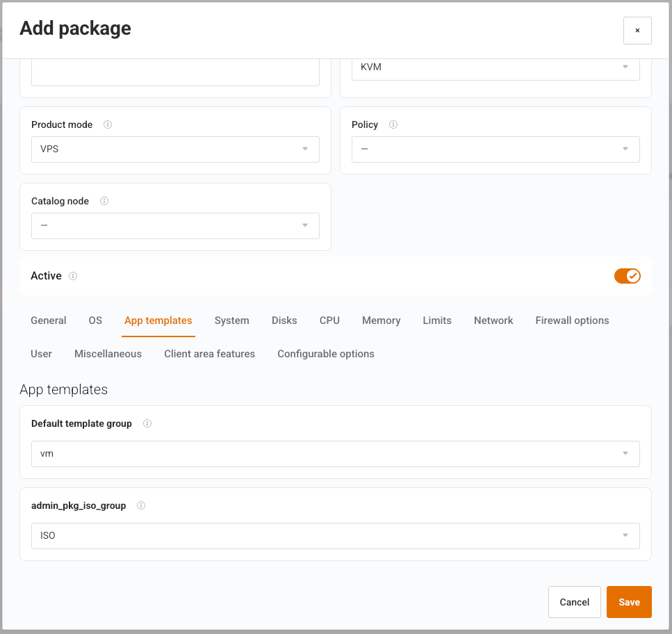
Task: Open the System tab
Action: click(232, 320)
